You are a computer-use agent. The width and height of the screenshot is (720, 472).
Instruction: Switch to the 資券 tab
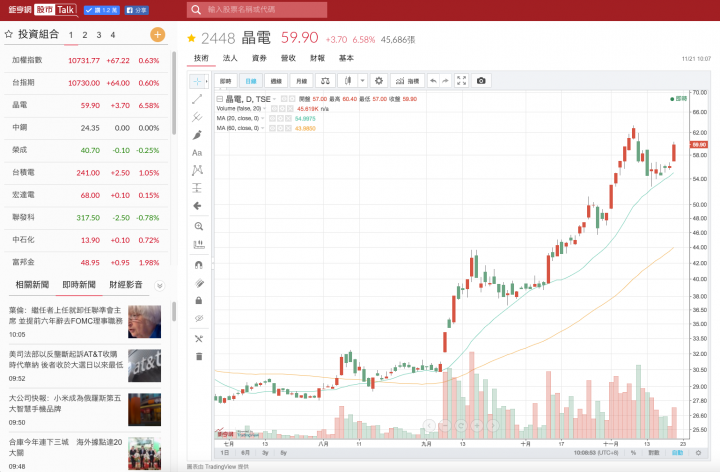click(259, 58)
